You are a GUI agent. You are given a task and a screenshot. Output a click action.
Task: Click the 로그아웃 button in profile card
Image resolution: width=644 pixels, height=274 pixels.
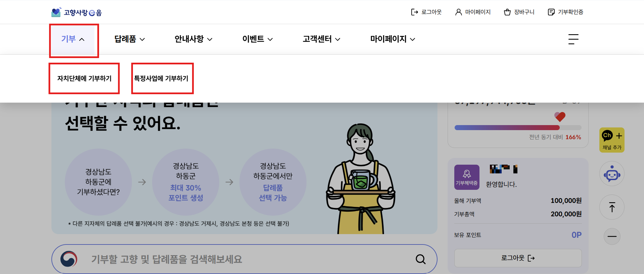pyautogui.click(x=518, y=258)
